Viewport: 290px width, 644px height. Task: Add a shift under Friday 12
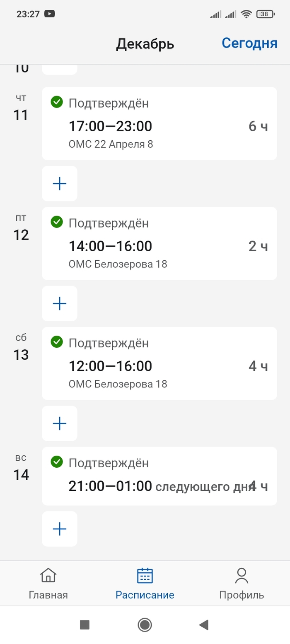pyautogui.click(x=60, y=304)
